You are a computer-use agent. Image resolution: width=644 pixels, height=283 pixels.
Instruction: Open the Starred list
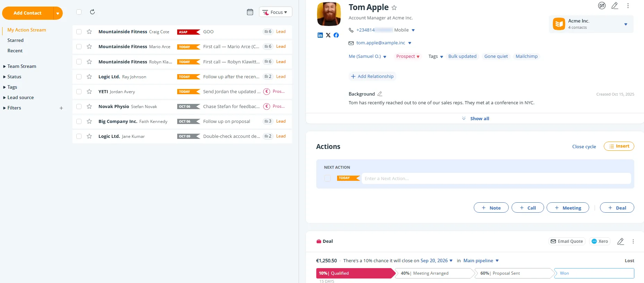(16, 40)
